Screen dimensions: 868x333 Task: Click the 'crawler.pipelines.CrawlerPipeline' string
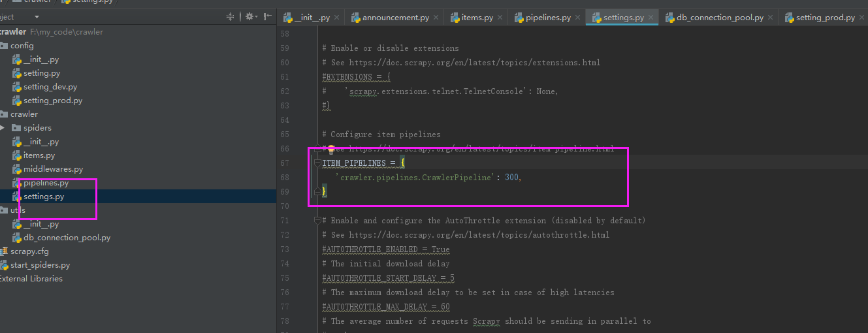coord(417,178)
